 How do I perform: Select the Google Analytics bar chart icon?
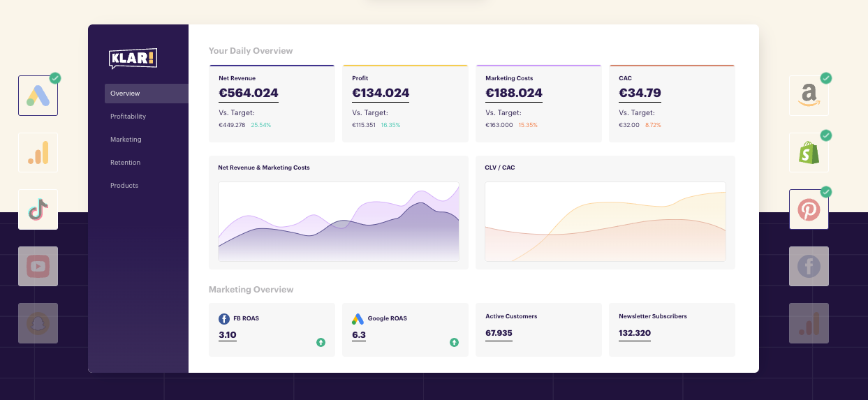(38, 153)
